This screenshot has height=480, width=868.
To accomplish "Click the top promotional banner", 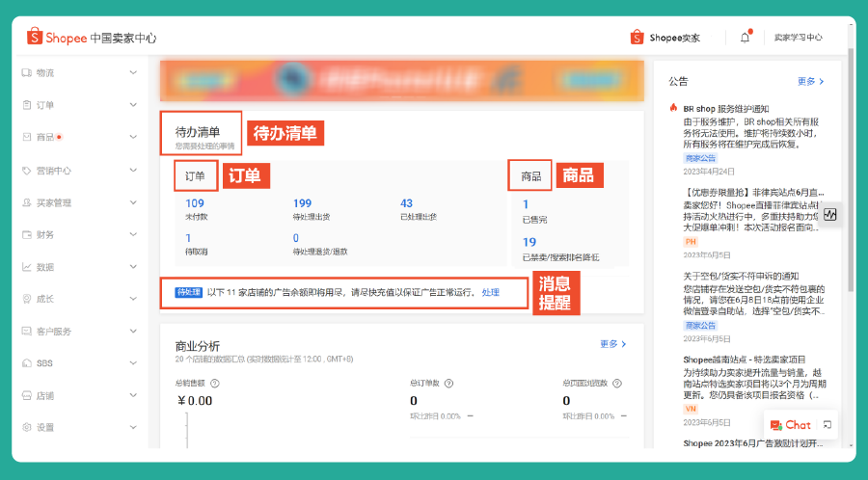I will coord(402,81).
